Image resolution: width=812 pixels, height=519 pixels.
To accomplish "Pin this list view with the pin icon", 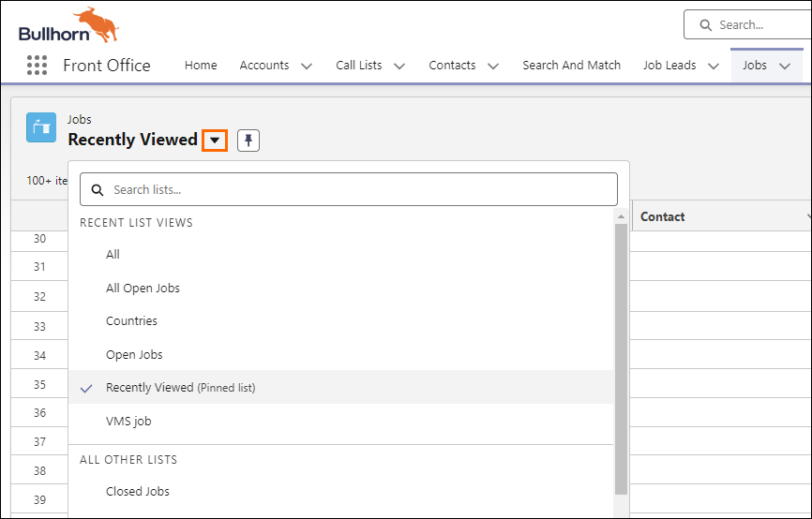I will 248,141.
